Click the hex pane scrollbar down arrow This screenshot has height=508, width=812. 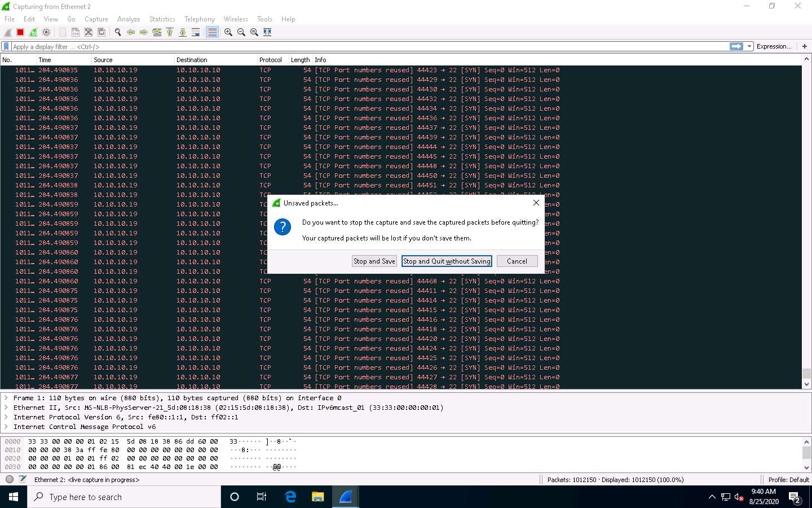coord(806,467)
